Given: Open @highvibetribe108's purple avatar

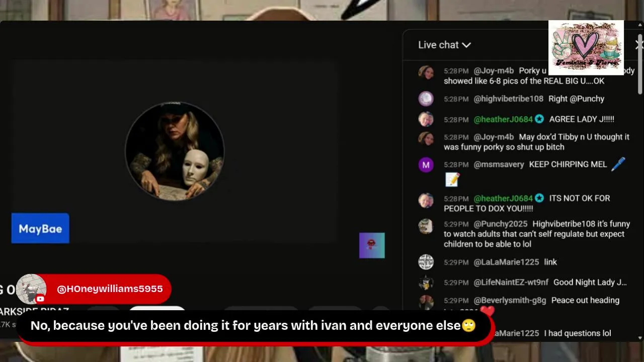Looking at the screenshot, I should click(x=426, y=99).
